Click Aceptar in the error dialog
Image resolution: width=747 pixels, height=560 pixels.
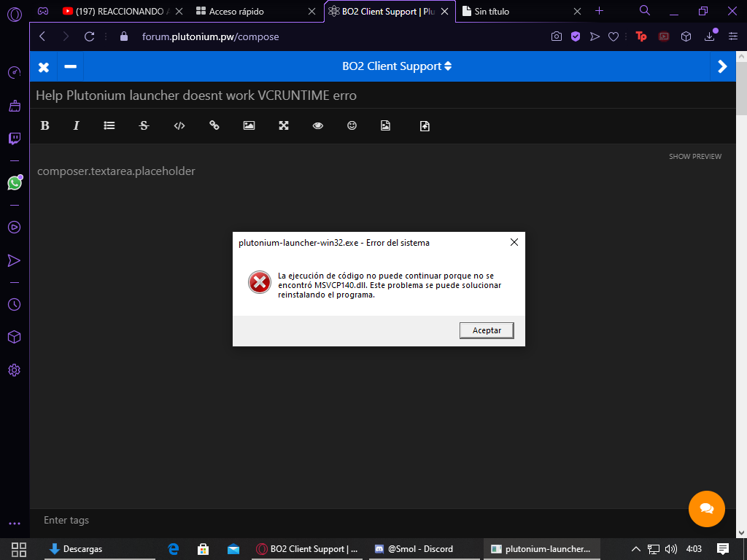tap(487, 330)
